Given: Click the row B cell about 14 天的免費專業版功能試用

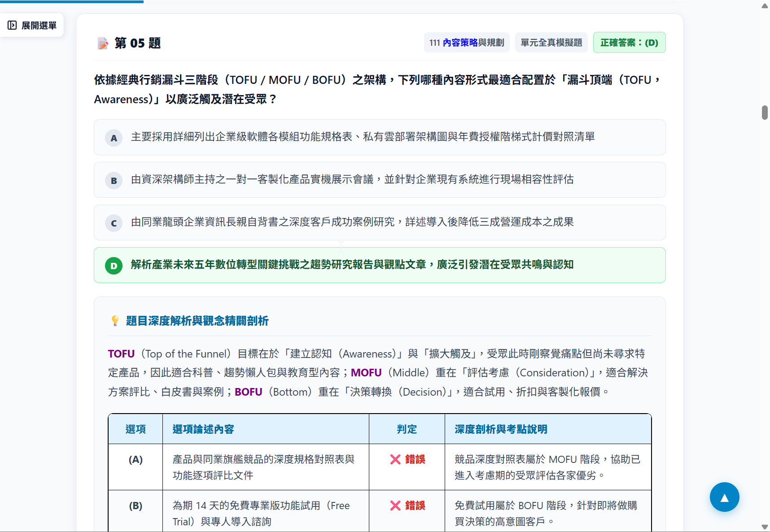Looking at the screenshot, I should tap(266, 511).
